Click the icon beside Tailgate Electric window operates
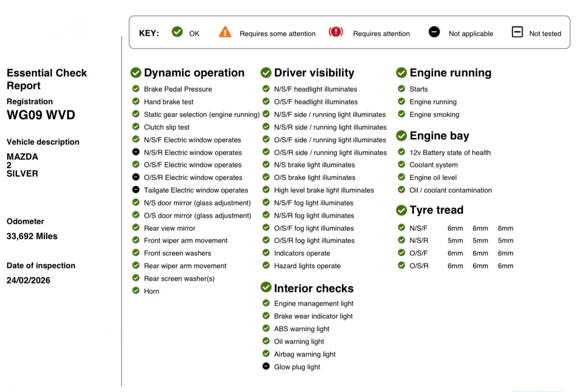576x392 pixels. pos(136,190)
